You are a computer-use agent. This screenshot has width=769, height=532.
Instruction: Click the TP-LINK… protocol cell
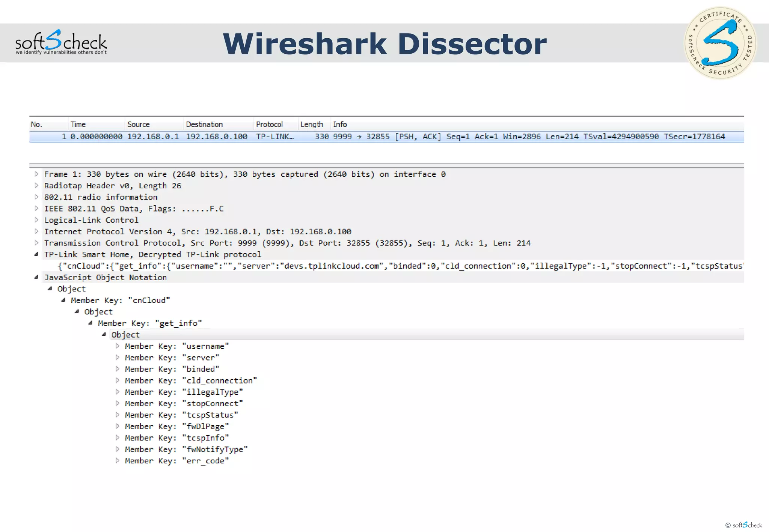click(275, 137)
